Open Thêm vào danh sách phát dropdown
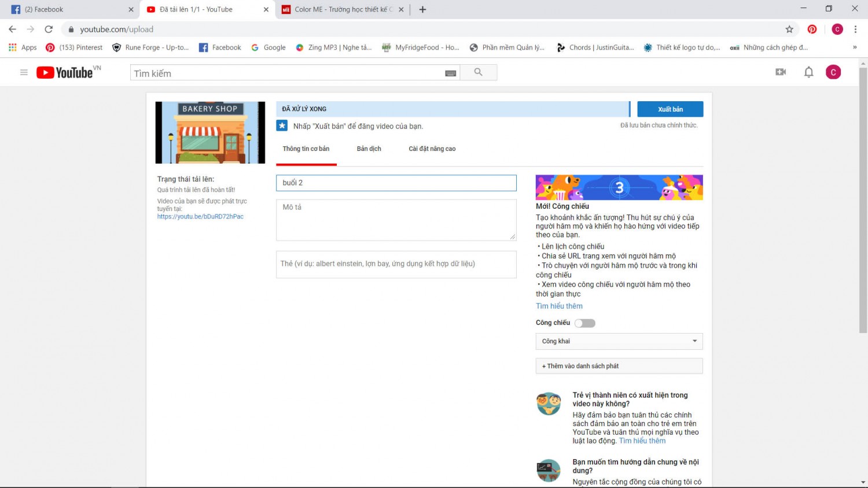Screen dimensions: 868x488 click(x=619, y=366)
